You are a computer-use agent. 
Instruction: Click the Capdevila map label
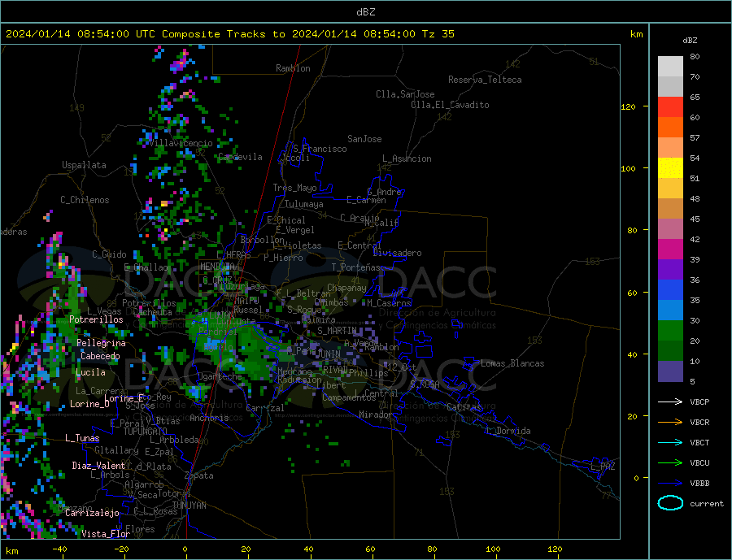pos(241,157)
